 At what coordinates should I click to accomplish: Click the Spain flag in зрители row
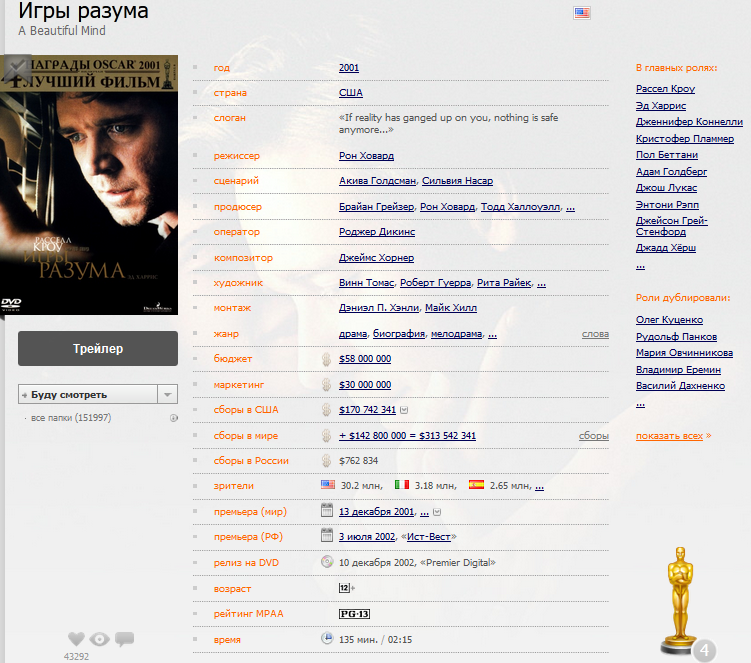tap(477, 485)
